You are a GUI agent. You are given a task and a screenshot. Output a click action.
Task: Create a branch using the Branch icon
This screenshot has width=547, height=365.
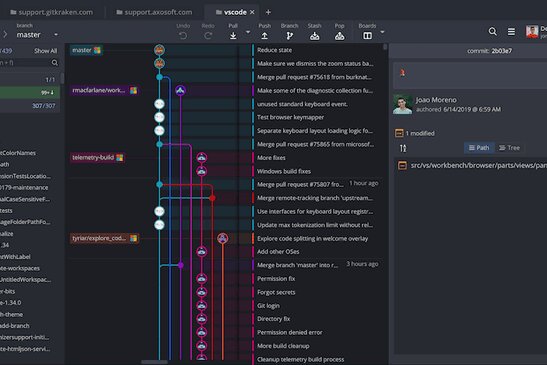[290, 36]
